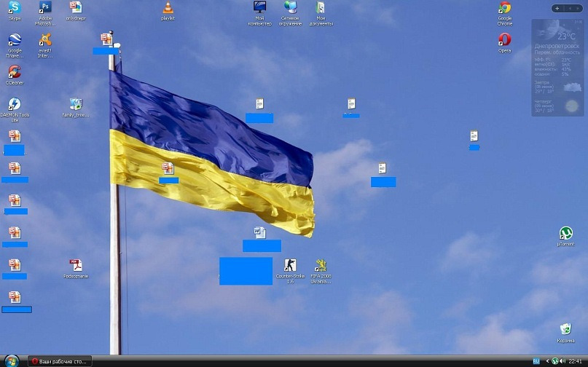
Task: Switch to the Opera 'Ваш рабочий сто...' taskbar button
Action: 60,361
